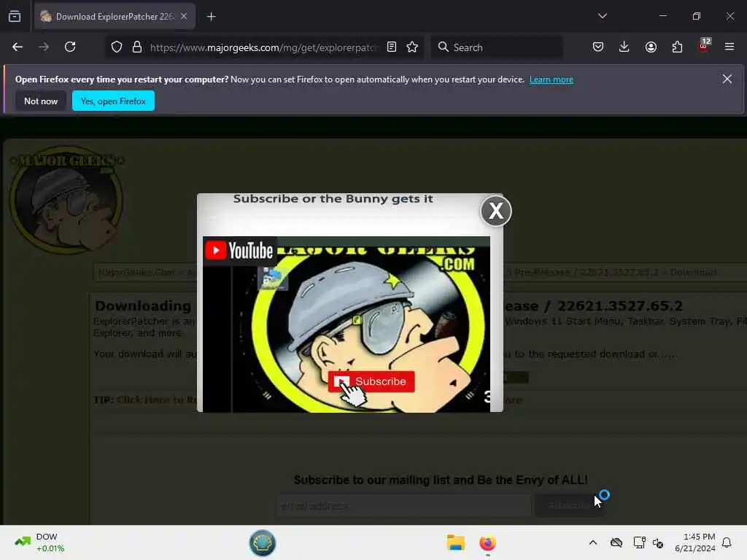The image size is (747, 560).
Task: View site security via the padlock icon
Action: pos(137,47)
